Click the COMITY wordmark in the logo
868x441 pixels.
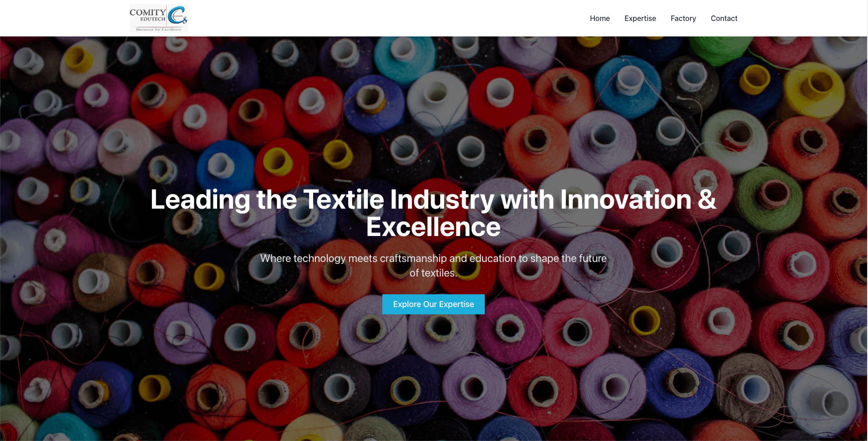coord(147,12)
